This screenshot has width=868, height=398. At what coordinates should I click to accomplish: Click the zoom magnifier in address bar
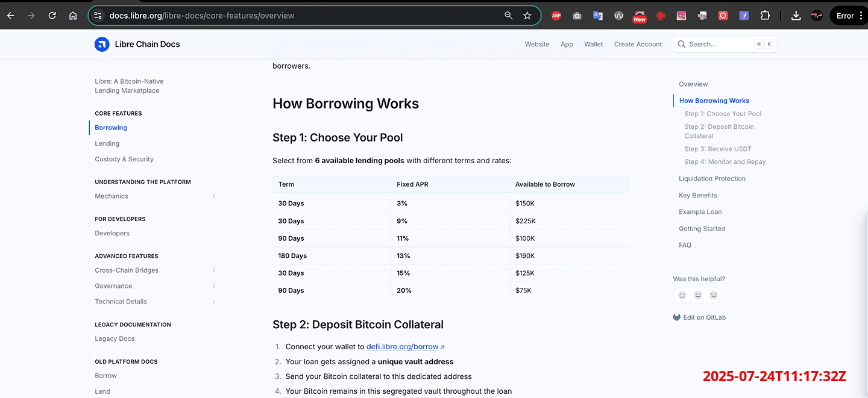click(x=508, y=16)
